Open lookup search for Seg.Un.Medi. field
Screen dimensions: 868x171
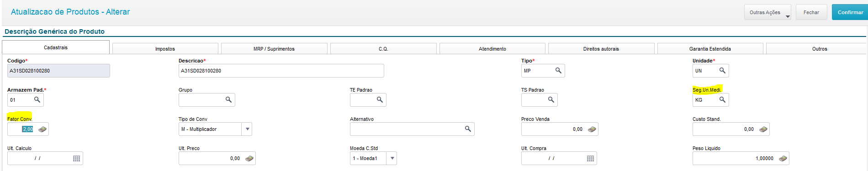[722, 100]
